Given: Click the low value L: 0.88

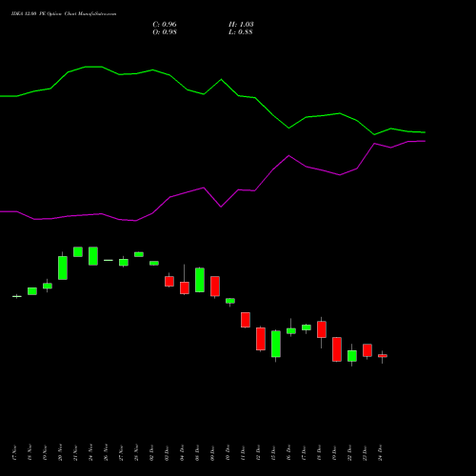Looking at the screenshot, I should pyautogui.click(x=241, y=32).
